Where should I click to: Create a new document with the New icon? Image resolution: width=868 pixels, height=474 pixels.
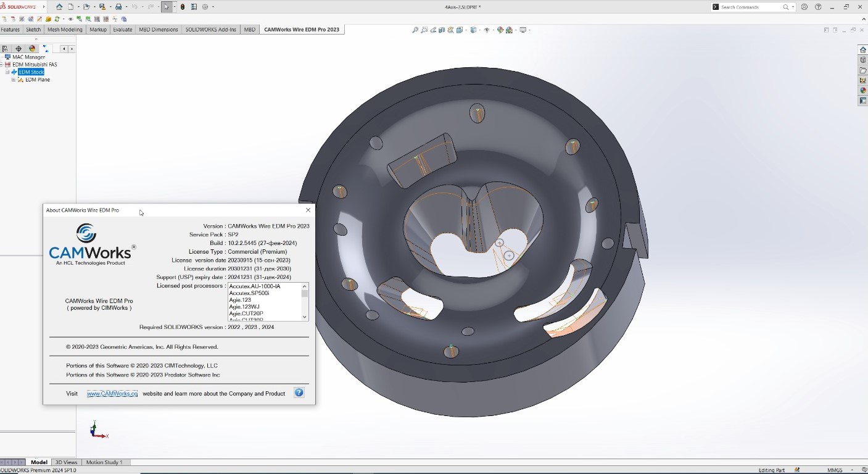tap(71, 7)
